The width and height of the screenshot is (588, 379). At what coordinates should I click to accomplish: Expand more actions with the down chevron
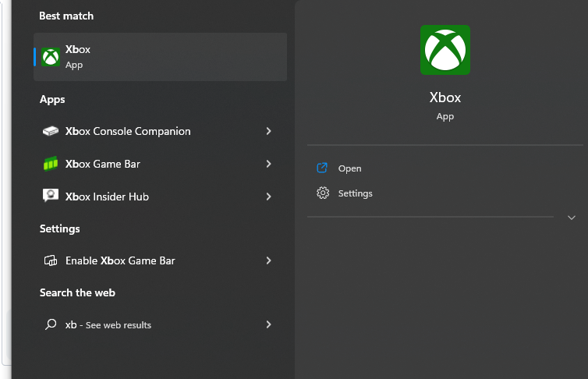(572, 218)
